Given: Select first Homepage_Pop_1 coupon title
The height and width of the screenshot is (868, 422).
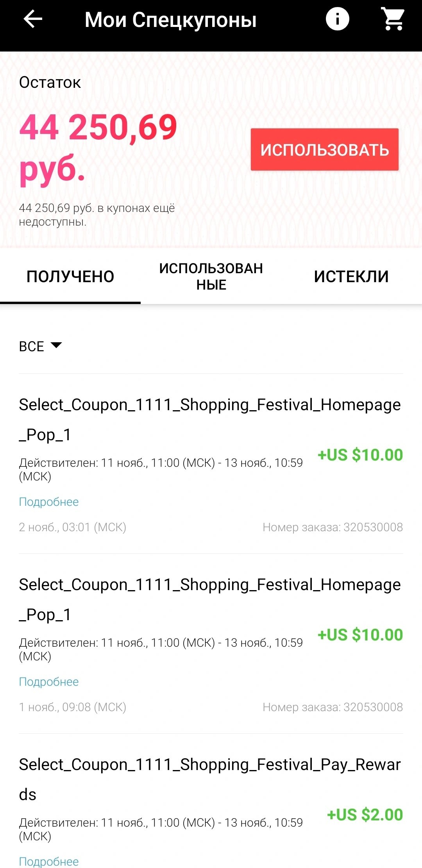Looking at the screenshot, I should coord(210,420).
